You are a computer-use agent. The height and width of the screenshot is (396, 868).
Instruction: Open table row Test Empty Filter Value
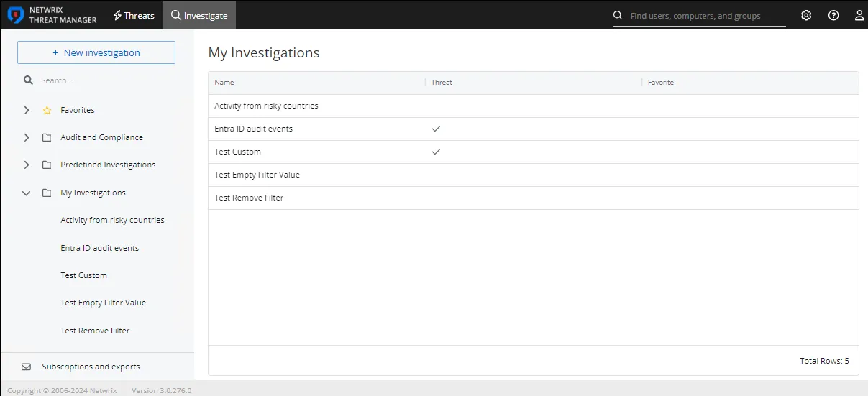[533, 175]
